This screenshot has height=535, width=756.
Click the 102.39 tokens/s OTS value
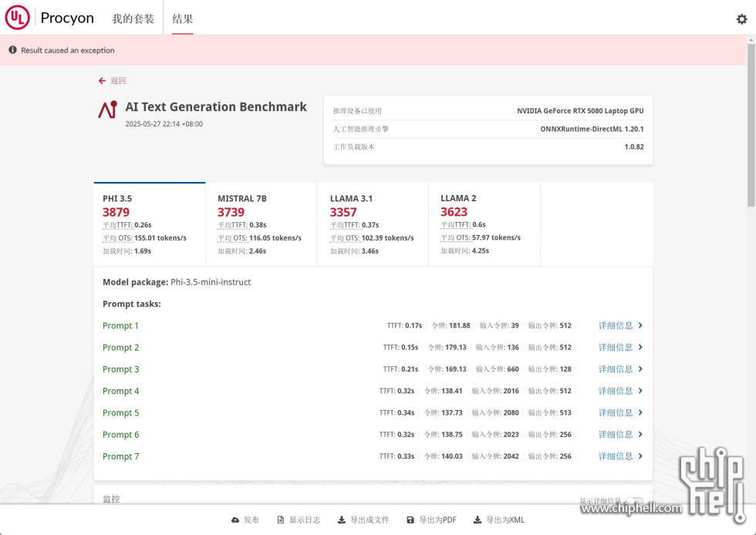click(387, 237)
